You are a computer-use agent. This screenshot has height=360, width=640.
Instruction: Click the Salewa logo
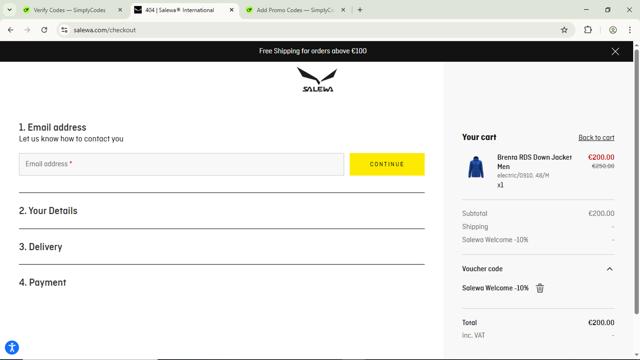pos(317,80)
